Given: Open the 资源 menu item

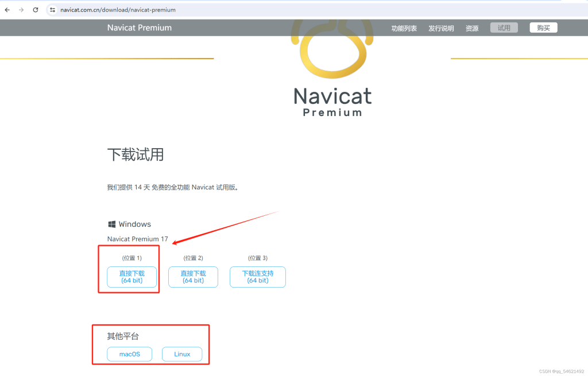Looking at the screenshot, I should click(x=471, y=28).
